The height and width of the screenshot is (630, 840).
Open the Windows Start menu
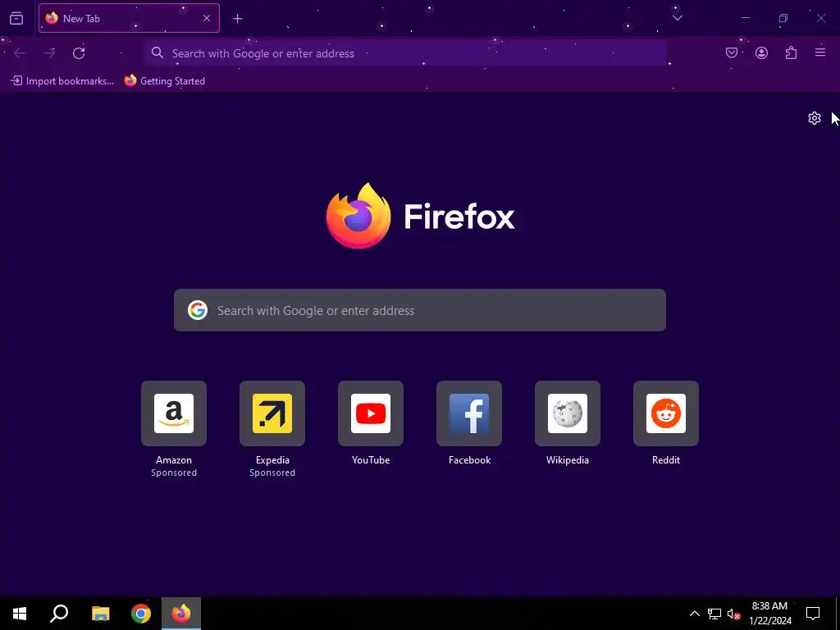[20, 614]
